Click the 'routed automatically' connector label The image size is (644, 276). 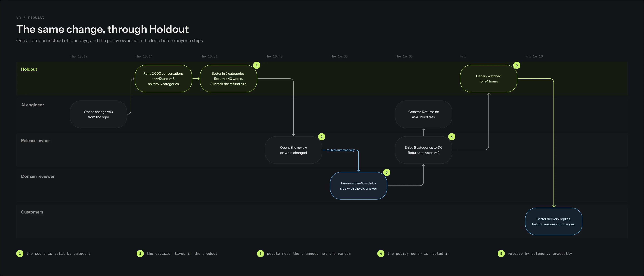tap(341, 150)
